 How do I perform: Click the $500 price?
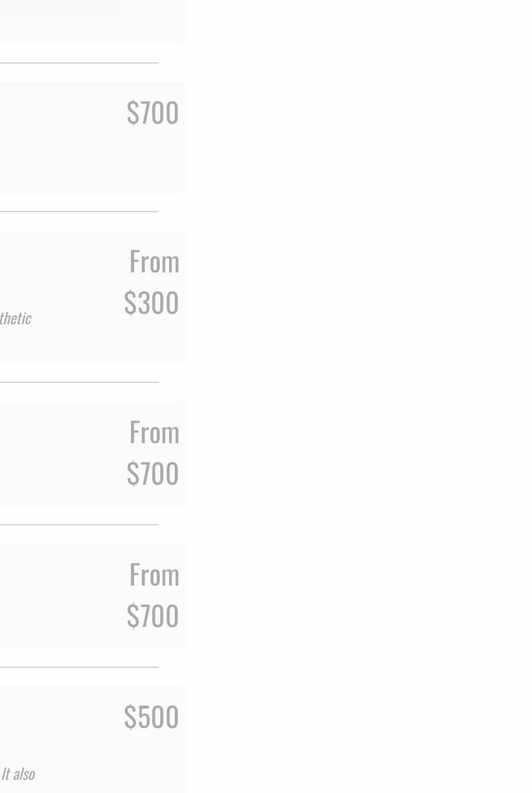[x=151, y=717]
